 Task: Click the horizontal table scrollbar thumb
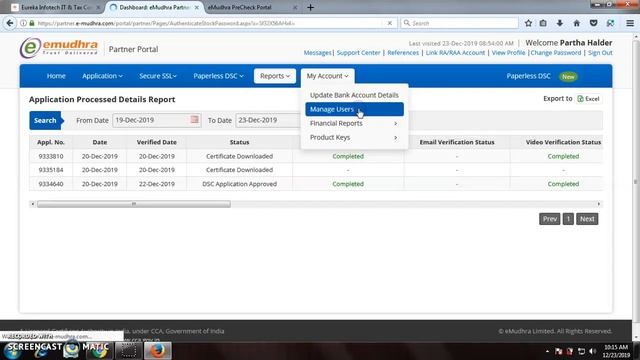(x=133, y=204)
